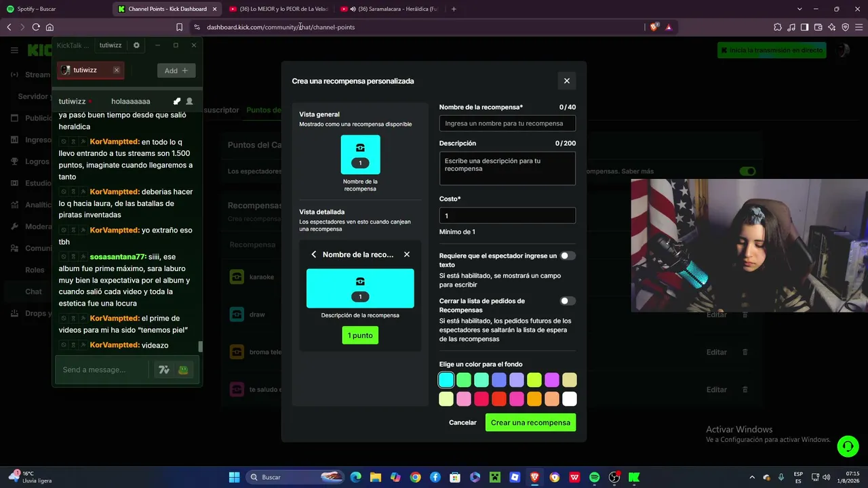Choose the white background color swatch
The width and height of the screenshot is (868, 488).
[x=570, y=399]
